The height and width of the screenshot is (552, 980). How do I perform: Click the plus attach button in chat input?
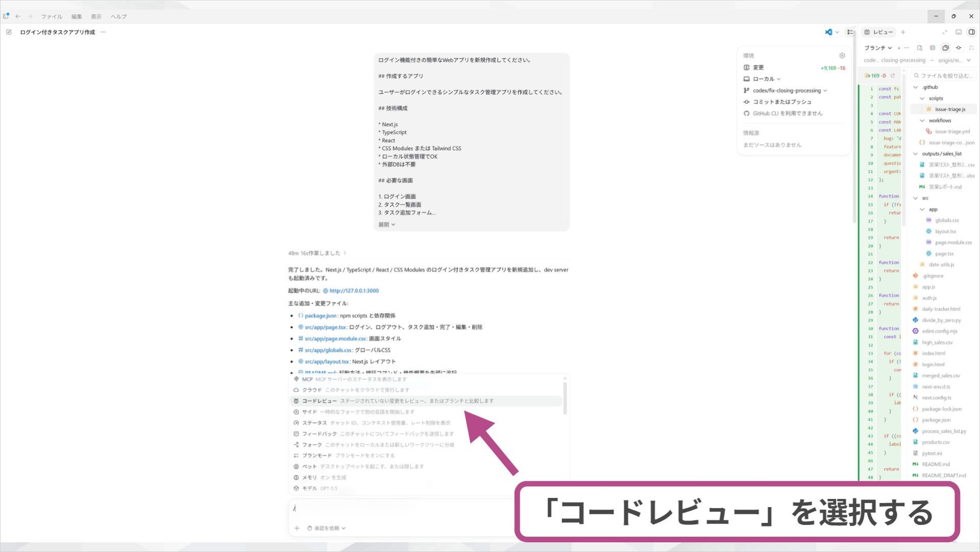pyautogui.click(x=297, y=529)
